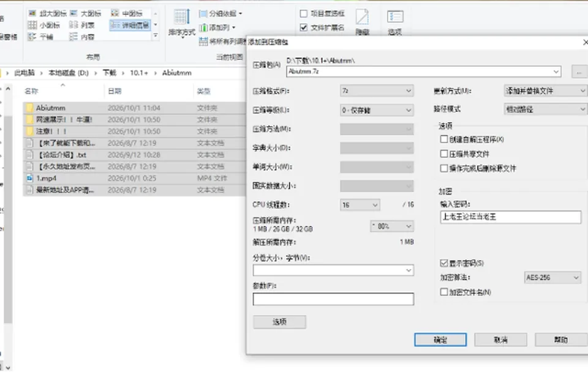Untick 显示密码 checkbox
Image resolution: width=588 pixels, height=372 pixels.
(444, 263)
